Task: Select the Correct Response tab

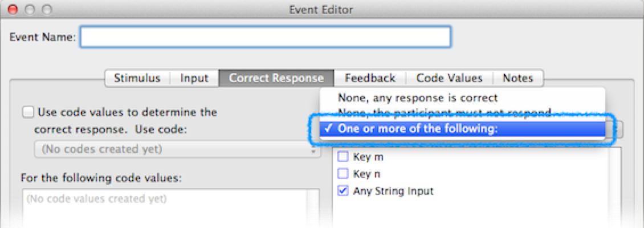Action: click(276, 79)
